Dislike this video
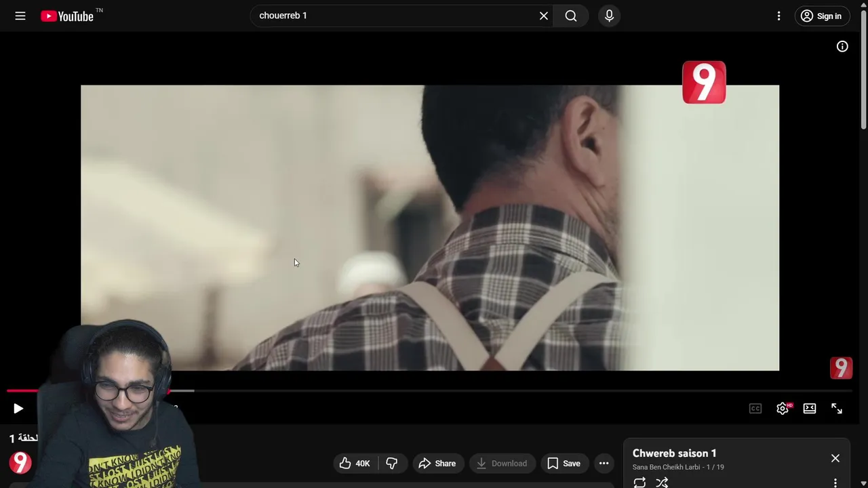The width and height of the screenshot is (868, 488). point(391,463)
